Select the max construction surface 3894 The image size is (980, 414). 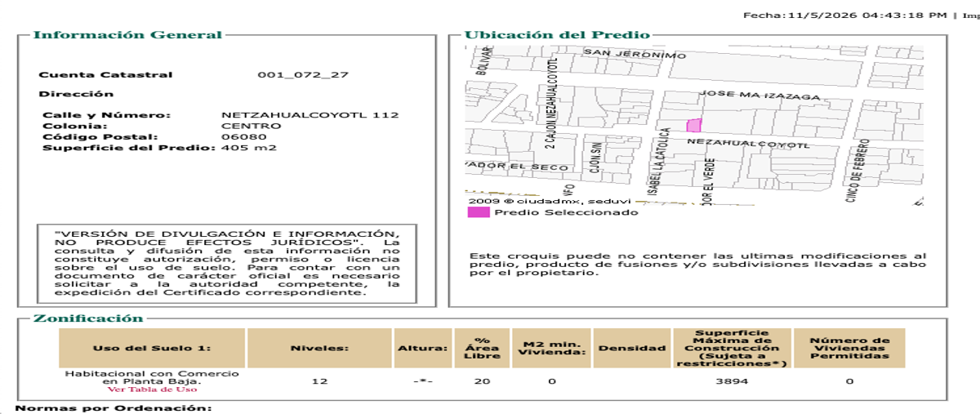(x=732, y=381)
